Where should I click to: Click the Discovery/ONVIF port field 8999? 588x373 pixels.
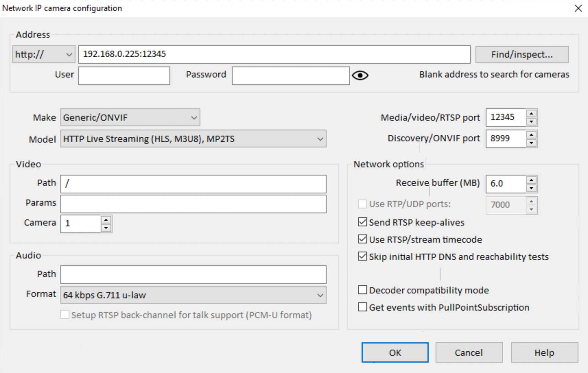click(x=506, y=139)
